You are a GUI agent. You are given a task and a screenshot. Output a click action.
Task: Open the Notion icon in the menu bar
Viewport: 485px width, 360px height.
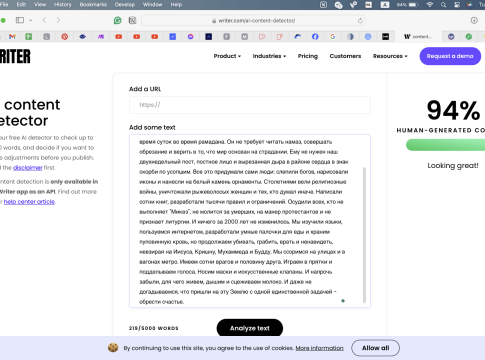tap(323, 5)
